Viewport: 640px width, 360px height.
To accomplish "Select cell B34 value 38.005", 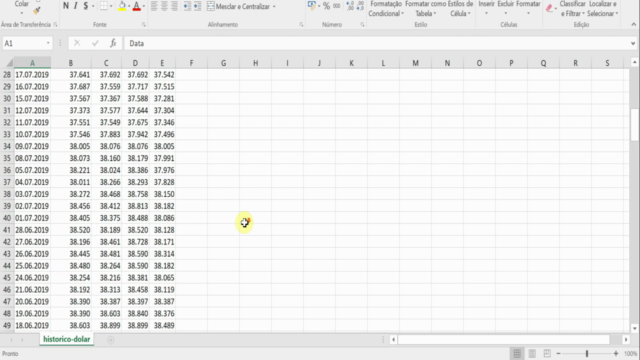I will click(71, 146).
